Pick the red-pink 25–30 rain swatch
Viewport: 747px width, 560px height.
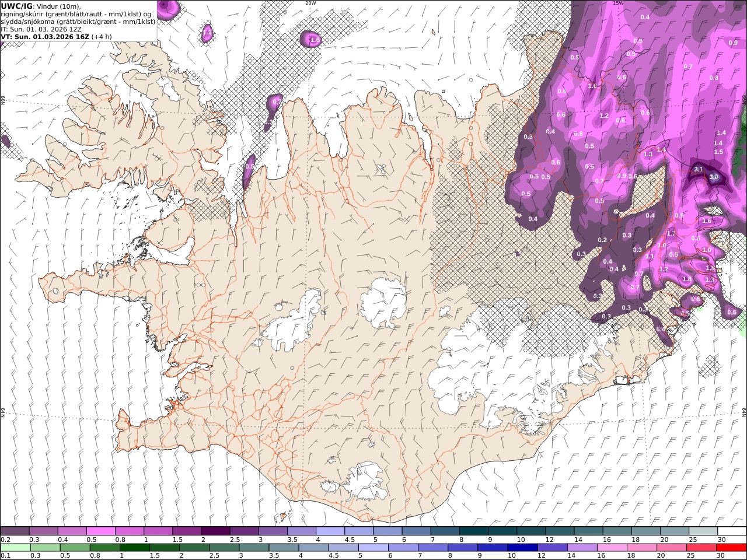(701, 548)
